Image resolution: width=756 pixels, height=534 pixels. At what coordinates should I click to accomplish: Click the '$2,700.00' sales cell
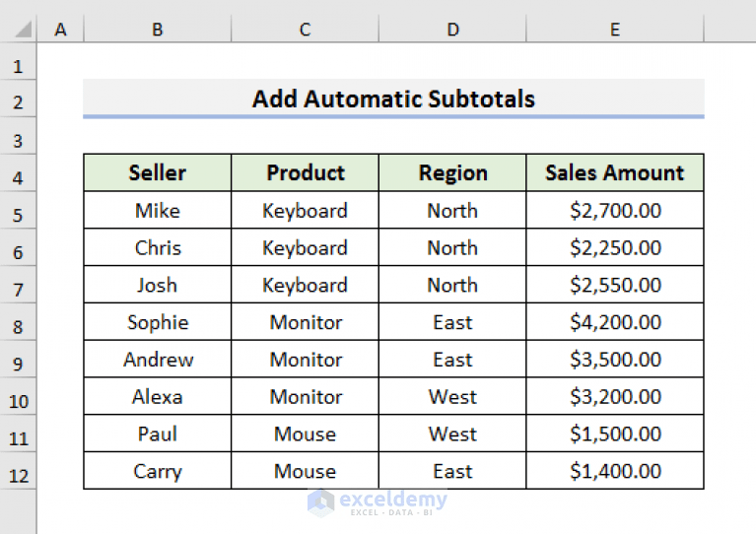coord(615,210)
